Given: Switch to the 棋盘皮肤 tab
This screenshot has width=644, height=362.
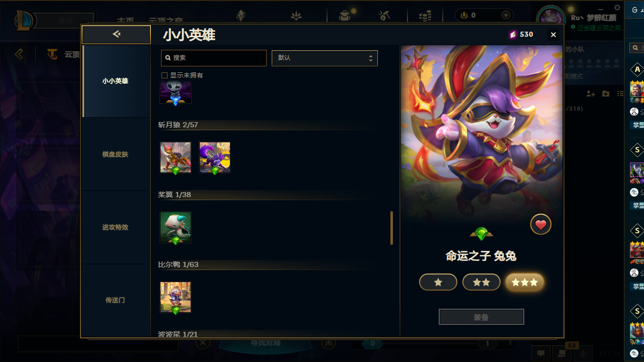Looking at the screenshot, I should pos(116,154).
